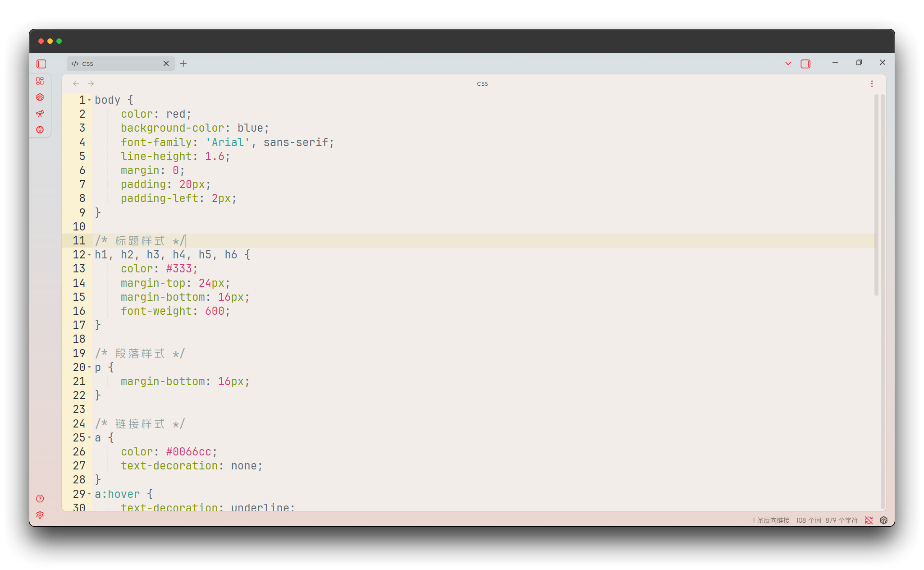Click the word count in status bar
Viewport: 924px width, 570px height.
pos(808,520)
